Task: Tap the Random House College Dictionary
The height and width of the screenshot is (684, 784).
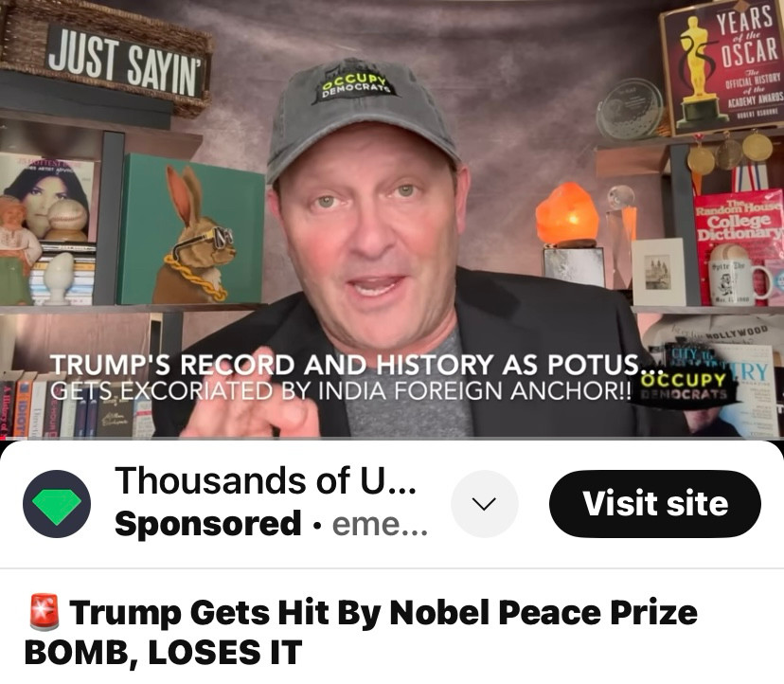Action: [x=739, y=218]
